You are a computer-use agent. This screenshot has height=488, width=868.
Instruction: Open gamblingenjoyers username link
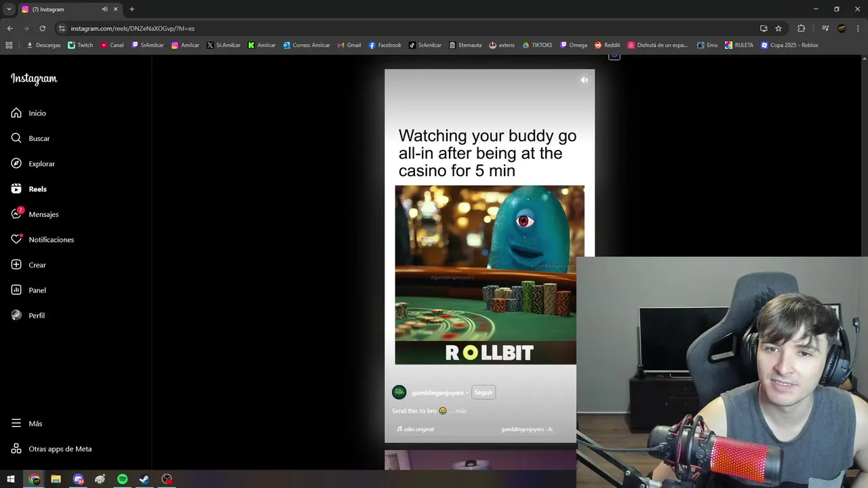pos(437,393)
